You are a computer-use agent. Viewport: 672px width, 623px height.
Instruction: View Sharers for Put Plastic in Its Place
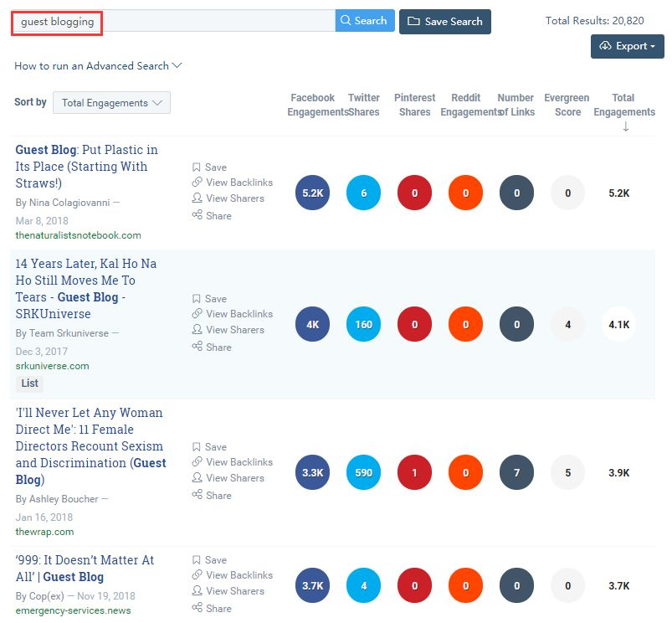point(228,198)
